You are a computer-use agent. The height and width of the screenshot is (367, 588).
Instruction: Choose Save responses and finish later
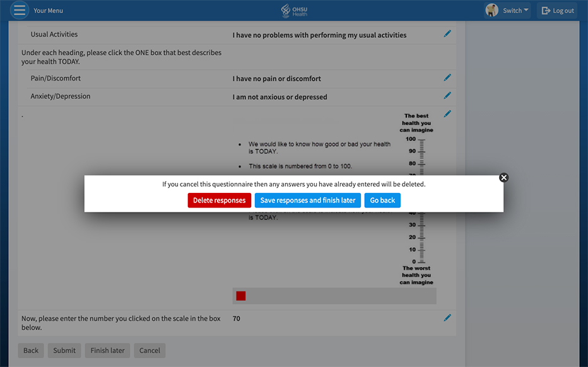point(308,201)
